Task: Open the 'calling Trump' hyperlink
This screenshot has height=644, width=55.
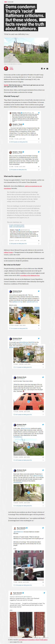Action: (8, 253)
